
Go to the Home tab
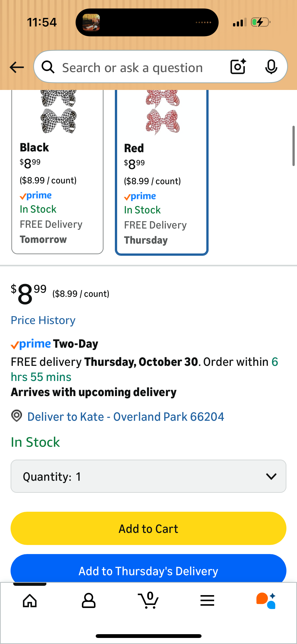point(30,601)
